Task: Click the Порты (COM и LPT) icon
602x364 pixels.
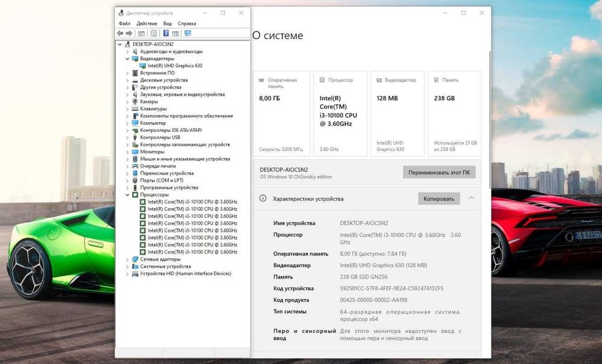Action: click(x=135, y=180)
